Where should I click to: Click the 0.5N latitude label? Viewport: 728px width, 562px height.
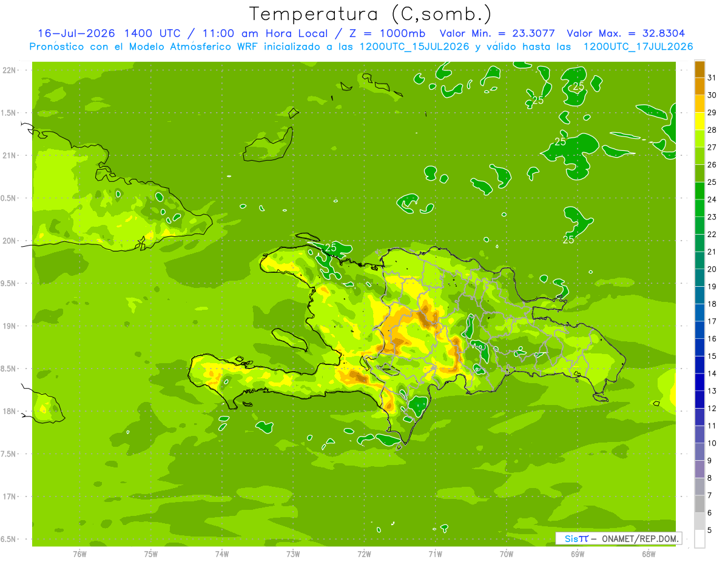click(9, 198)
